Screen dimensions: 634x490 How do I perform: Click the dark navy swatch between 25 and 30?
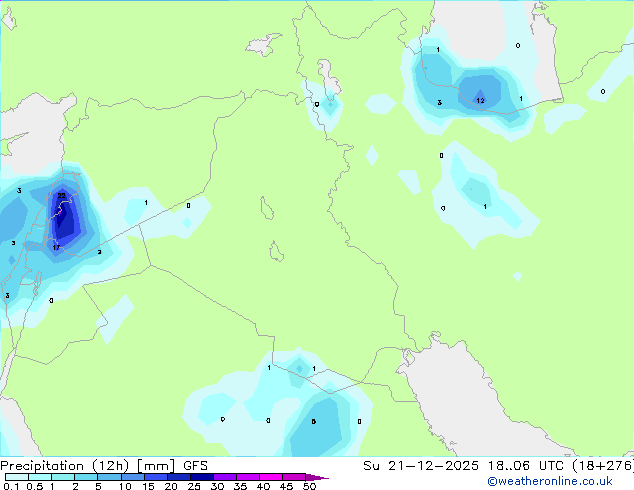tap(201, 477)
